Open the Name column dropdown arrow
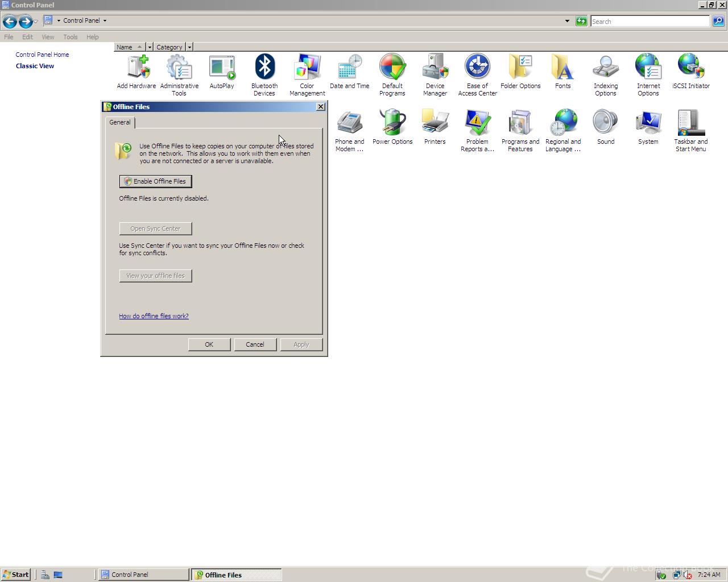Viewport: 728px width, 582px height. (150, 47)
